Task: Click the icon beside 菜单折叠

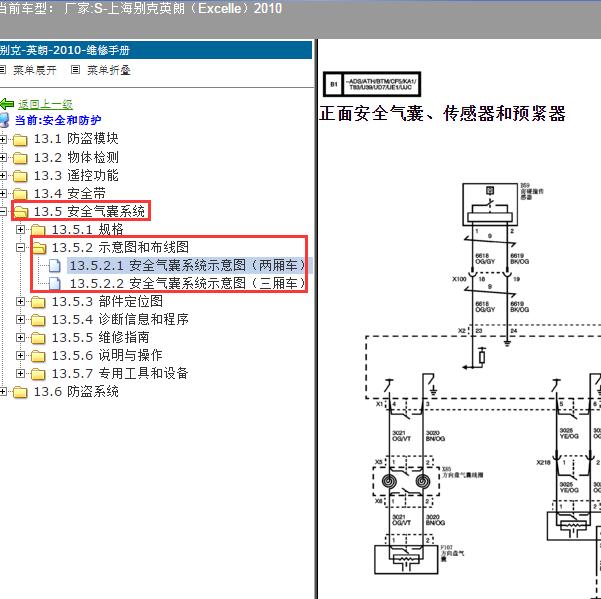Action: coord(76,70)
